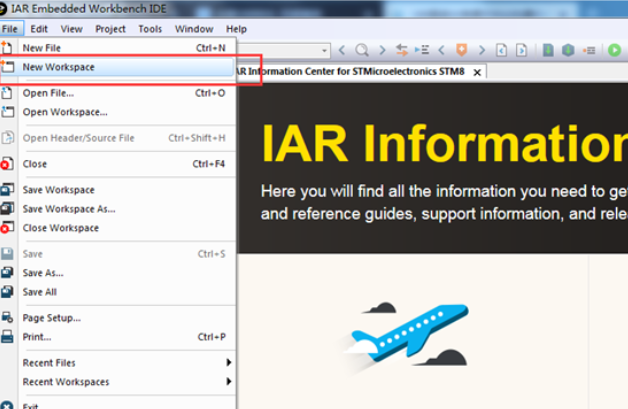
Task: Open the toolbar search combo box dropdown
Action: (x=324, y=50)
